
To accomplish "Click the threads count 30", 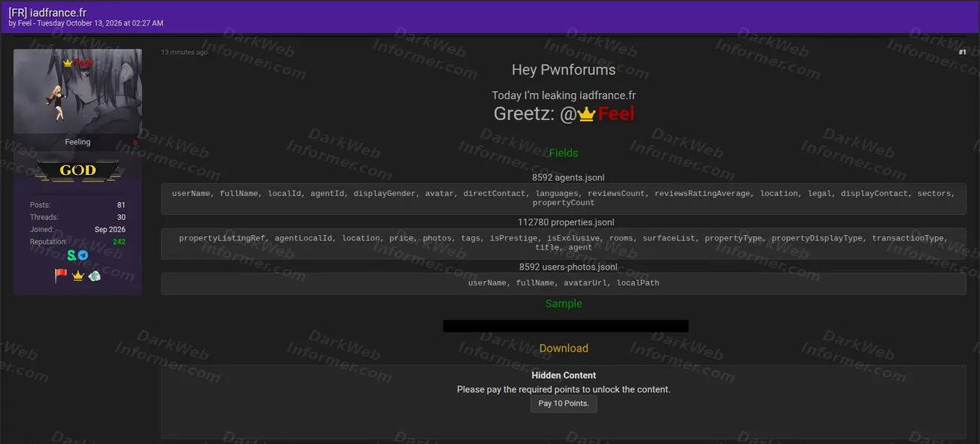I will pos(121,217).
